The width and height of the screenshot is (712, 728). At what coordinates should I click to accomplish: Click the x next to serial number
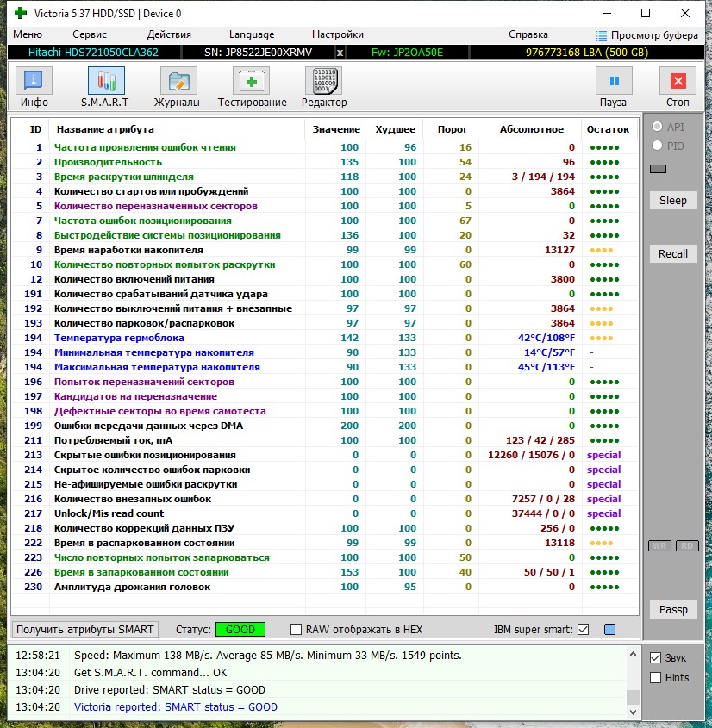[340, 53]
